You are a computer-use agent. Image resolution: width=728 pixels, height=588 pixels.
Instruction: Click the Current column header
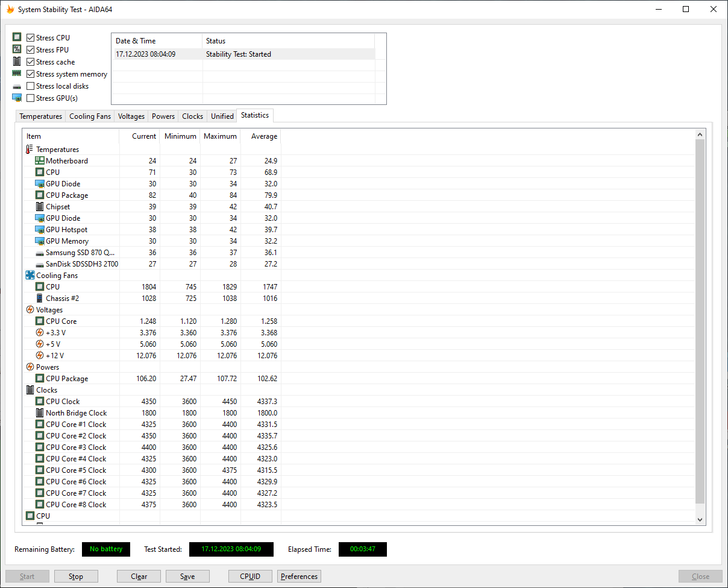(x=140, y=136)
